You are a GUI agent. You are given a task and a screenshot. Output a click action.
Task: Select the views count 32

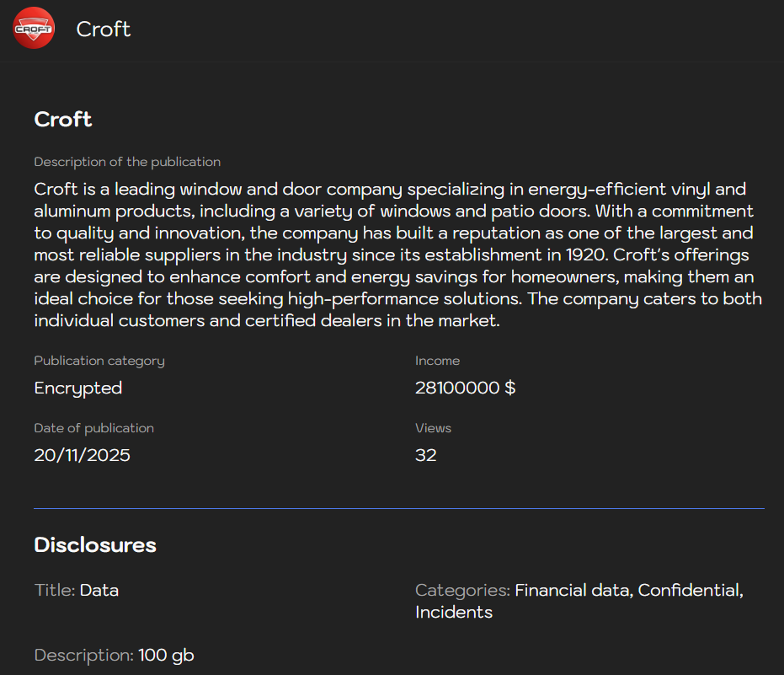(425, 455)
